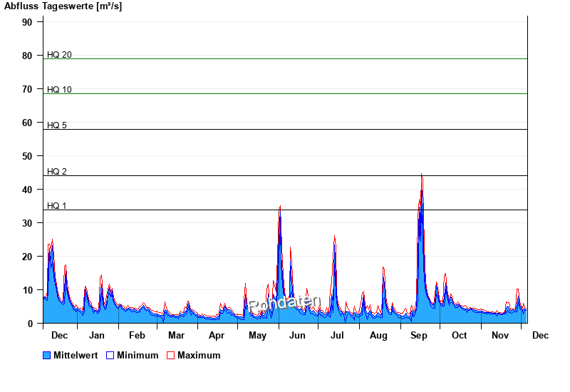The image size is (570, 392).
Task: Click the May month label on x-axis
Action: [257, 336]
